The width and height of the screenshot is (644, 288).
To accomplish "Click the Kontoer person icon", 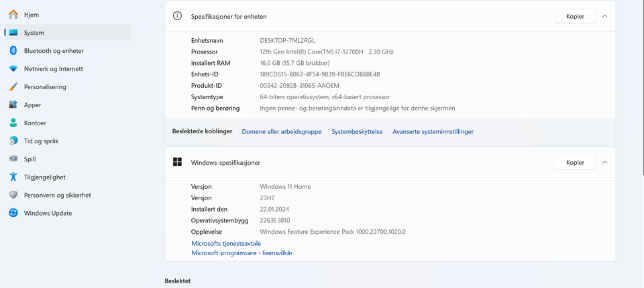I will pyautogui.click(x=13, y=123).
